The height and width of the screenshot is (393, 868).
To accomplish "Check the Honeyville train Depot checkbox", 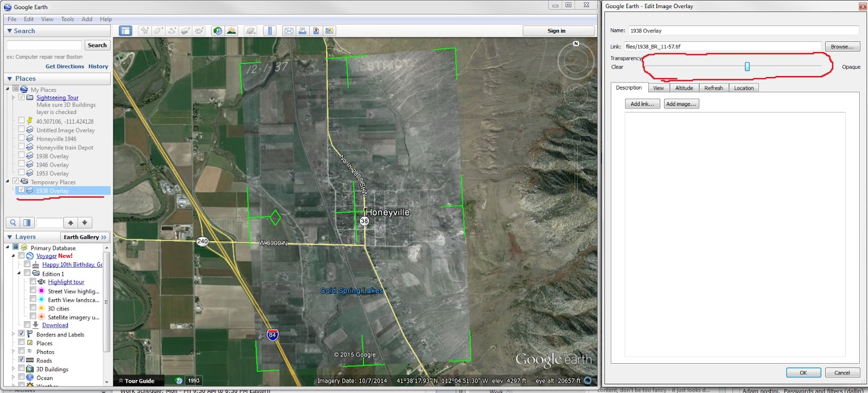I will [21, 147].
